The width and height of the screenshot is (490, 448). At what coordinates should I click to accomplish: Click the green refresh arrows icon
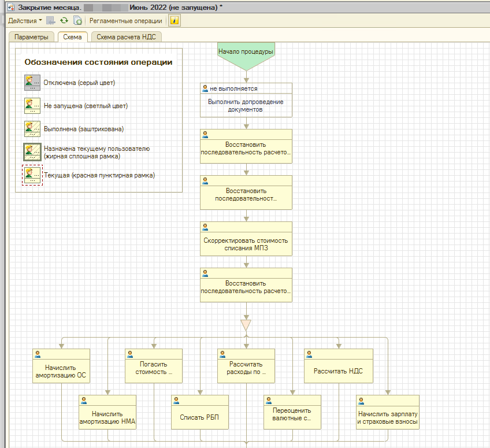pos(64,21)
